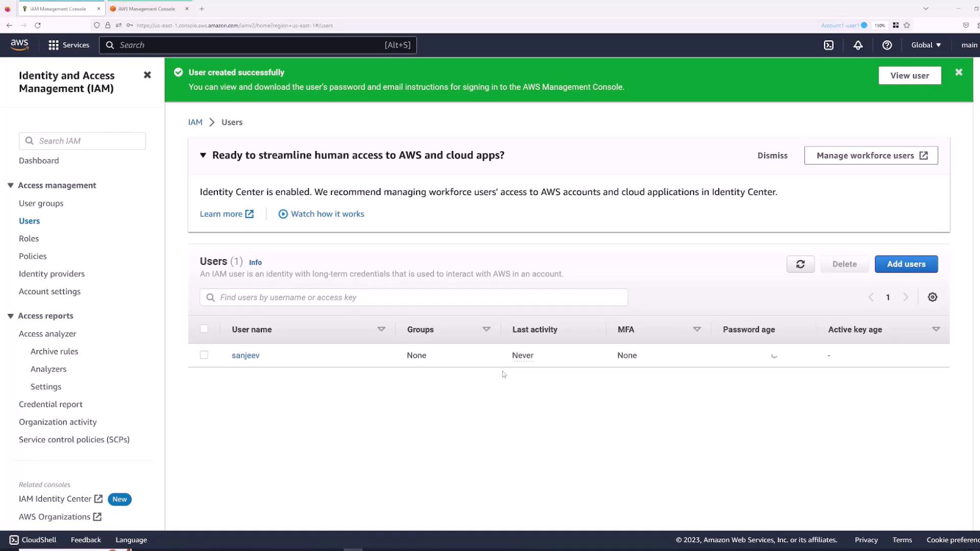The image size is (980, 551).
Task: Close the green success banner
Action: [x=959, y=72]
